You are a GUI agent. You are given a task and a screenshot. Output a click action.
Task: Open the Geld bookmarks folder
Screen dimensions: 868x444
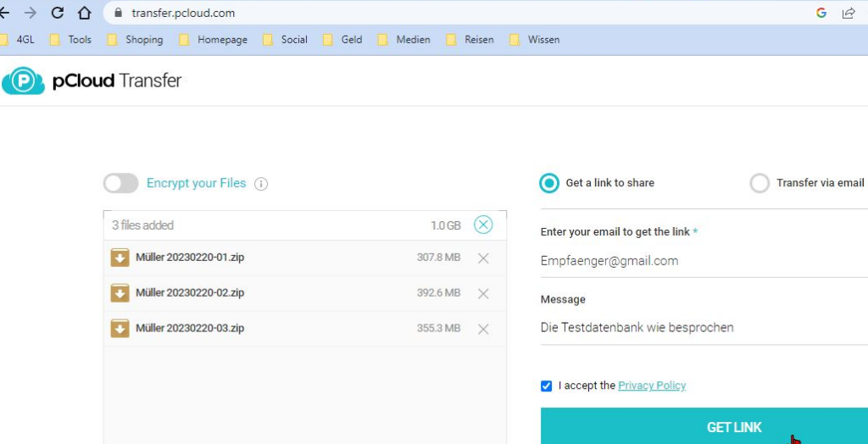[x=342, y=40]
